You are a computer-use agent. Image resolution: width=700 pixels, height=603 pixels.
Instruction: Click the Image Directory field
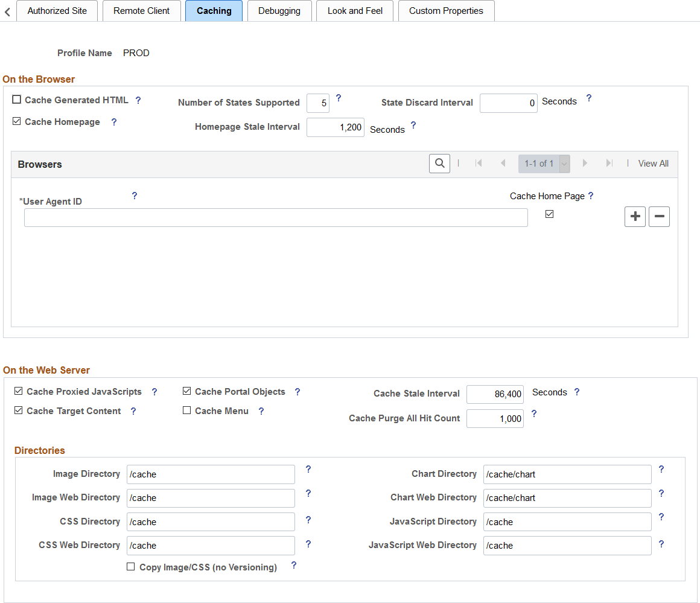pyautogui.click(x=211, y=474)
